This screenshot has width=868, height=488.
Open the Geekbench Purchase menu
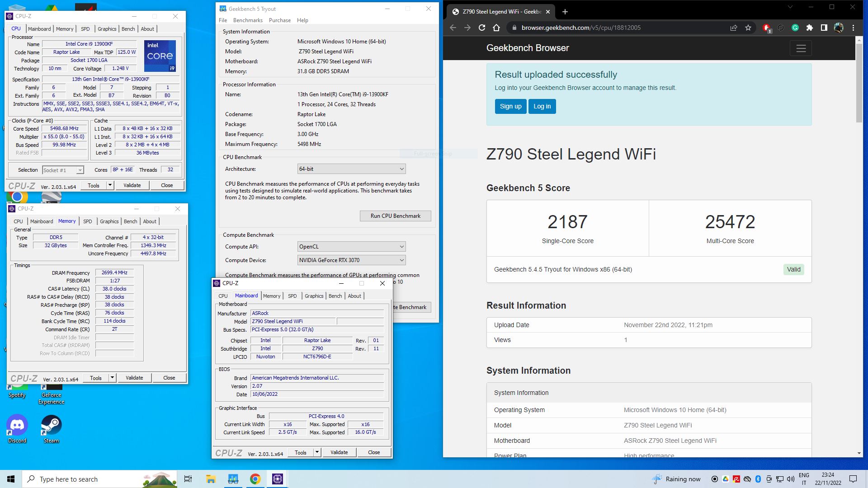tap(280, 20)
